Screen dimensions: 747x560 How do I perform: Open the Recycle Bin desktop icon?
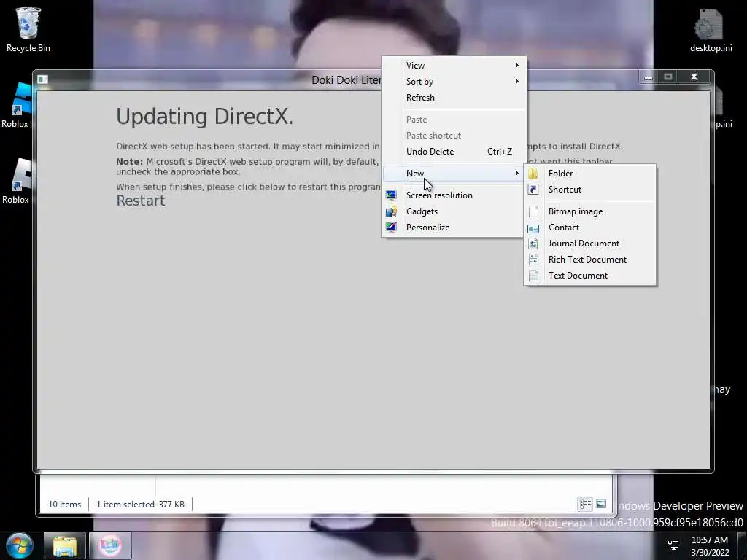click(28, 29)
